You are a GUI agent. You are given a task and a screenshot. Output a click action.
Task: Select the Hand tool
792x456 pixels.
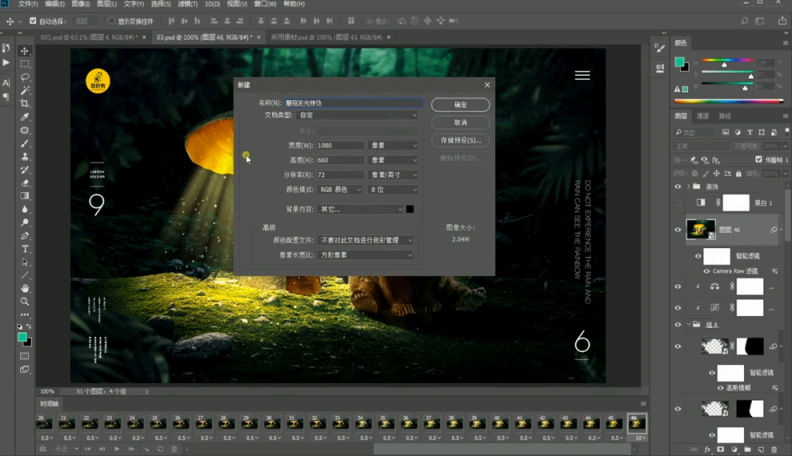25,288
